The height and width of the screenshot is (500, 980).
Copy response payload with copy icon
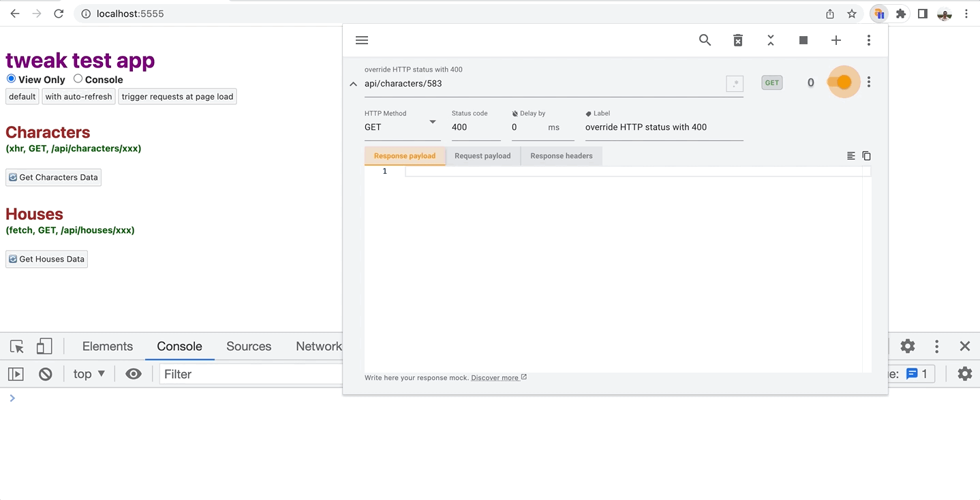point(866,156)
